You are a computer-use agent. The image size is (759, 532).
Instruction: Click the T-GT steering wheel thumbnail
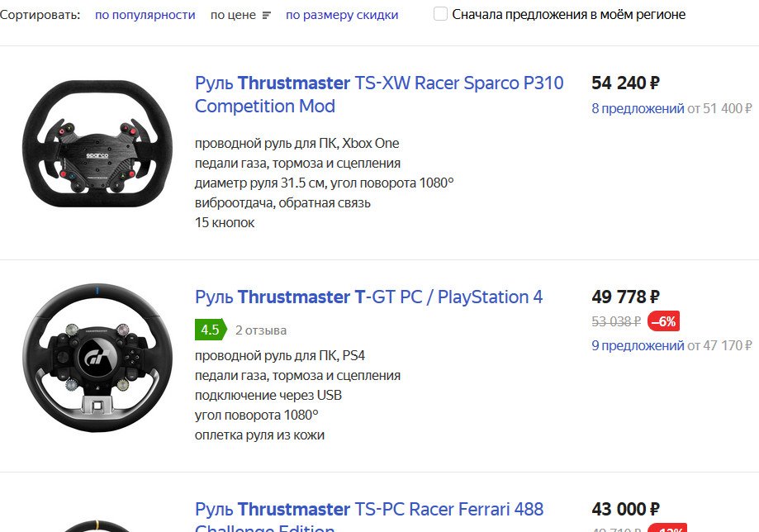[x=97, y=358]
